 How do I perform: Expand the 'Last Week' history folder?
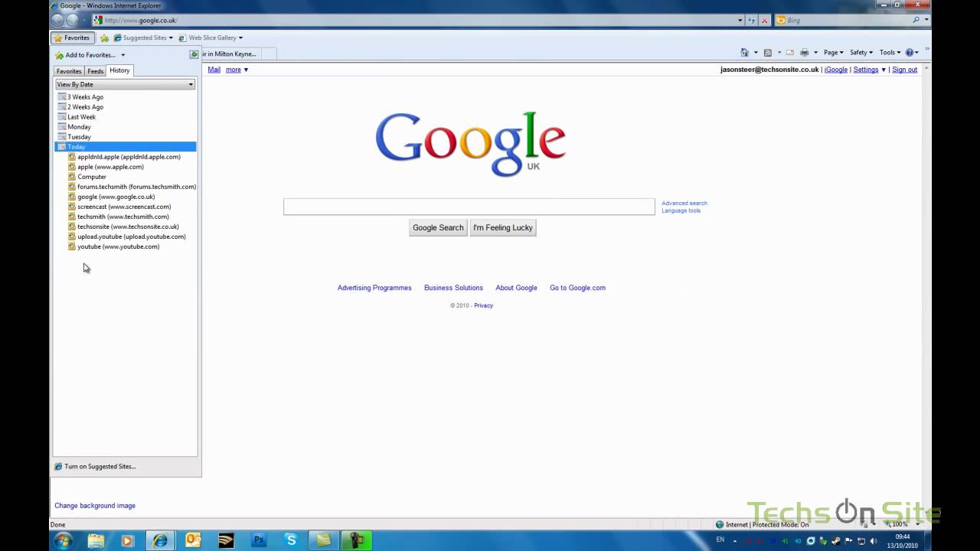(81, 117)
